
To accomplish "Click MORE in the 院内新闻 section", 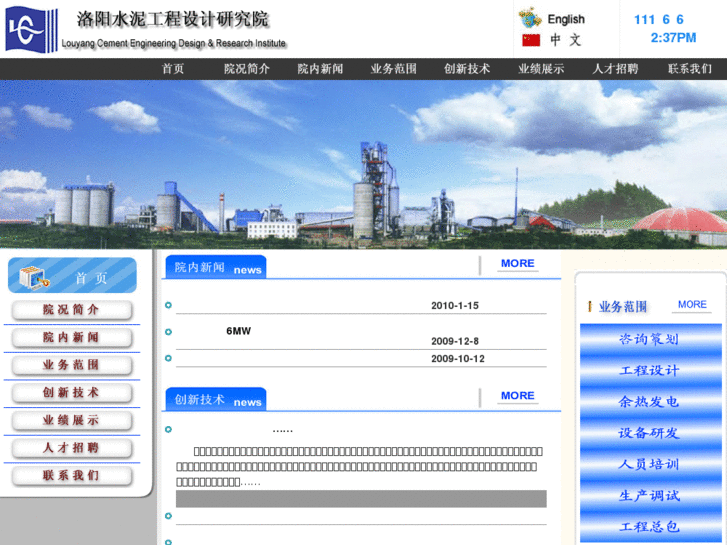I will click(517, 263).
